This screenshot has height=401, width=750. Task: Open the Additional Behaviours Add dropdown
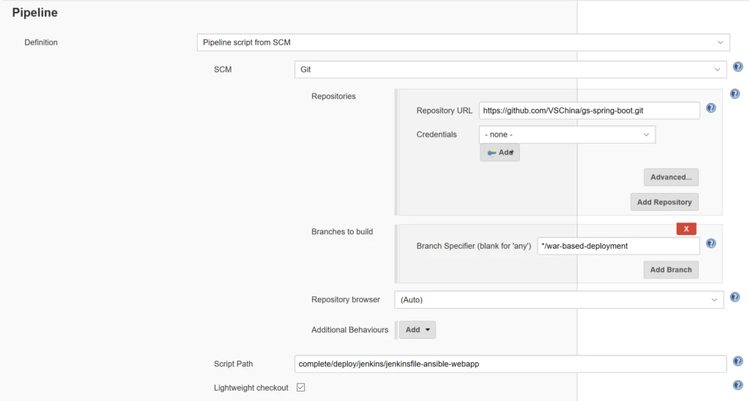[x=417, y=330]
